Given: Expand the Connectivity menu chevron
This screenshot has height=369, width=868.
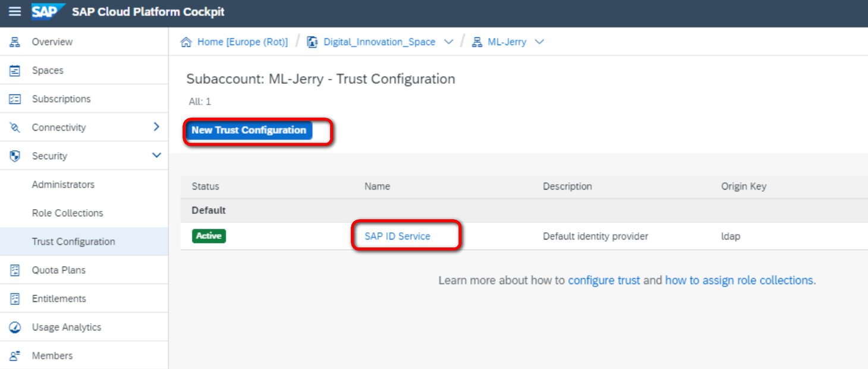Looking at the screenshot, I should pos(156,127).
